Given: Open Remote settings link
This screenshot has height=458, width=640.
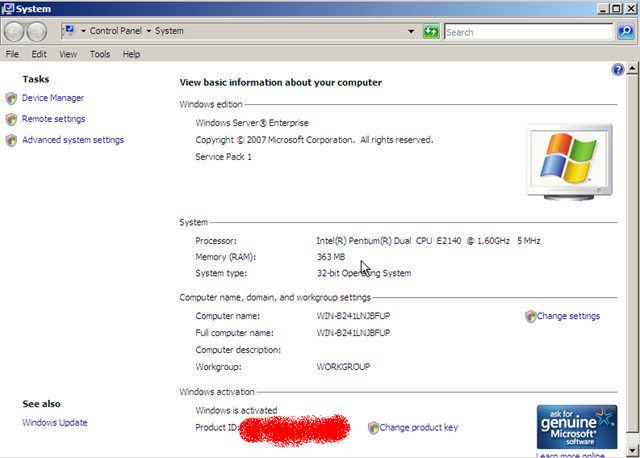Looking at the screenshot, I should coord(53,119).
